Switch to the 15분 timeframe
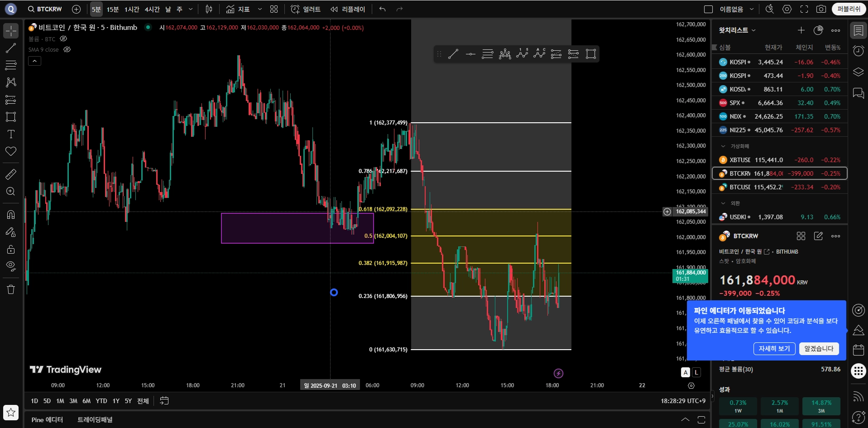The width and height of the screenshot is (868, 428). coord(113,9)
